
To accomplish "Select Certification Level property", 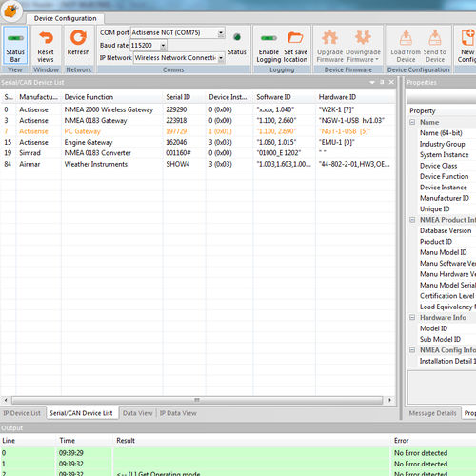I will coord(447,296).
